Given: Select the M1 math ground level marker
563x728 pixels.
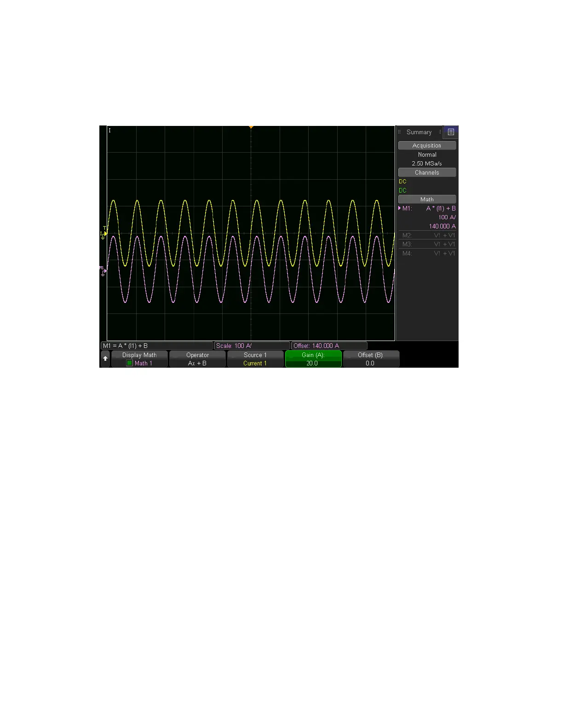Looking at the screenshot, I should (x=103, y=271).
